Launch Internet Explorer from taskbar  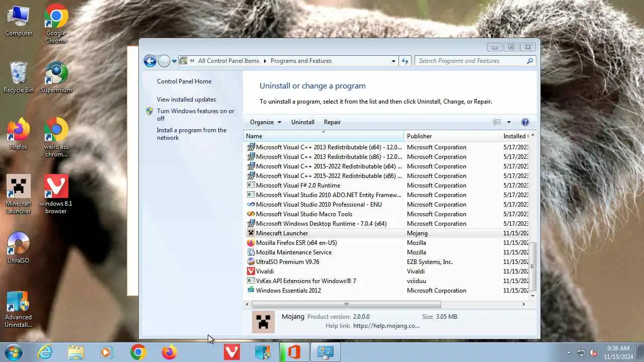(45, 352)
